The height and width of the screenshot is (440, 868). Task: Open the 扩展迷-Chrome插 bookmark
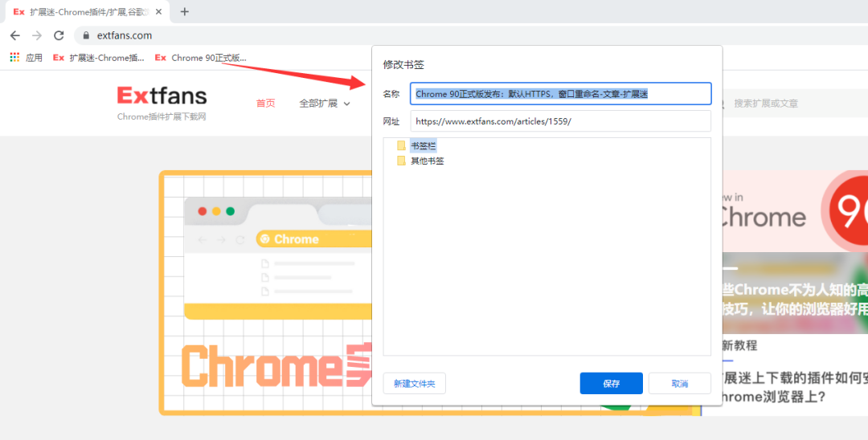tap(99, 58)
